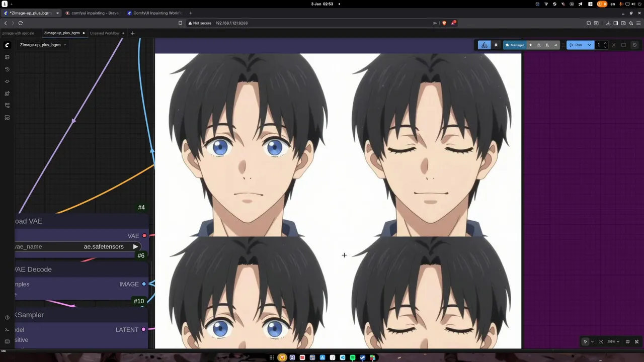This screenshot has height=362, width=644.
Task: Open the ComfyUI Manager
Action: click(x=515, y=45)
